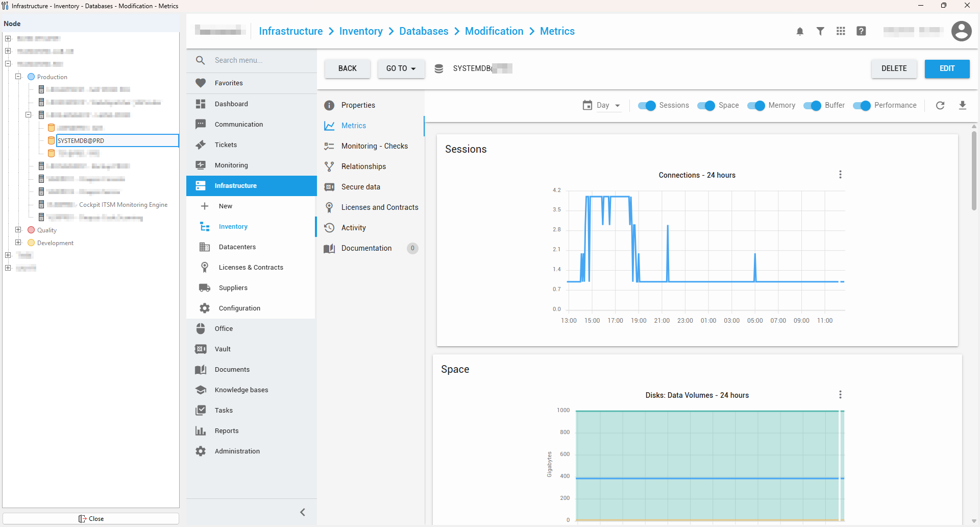The height and width of the screenshot is (527, 980).
Task: Click the Vault safe icon
Action: tap(201, 349)
